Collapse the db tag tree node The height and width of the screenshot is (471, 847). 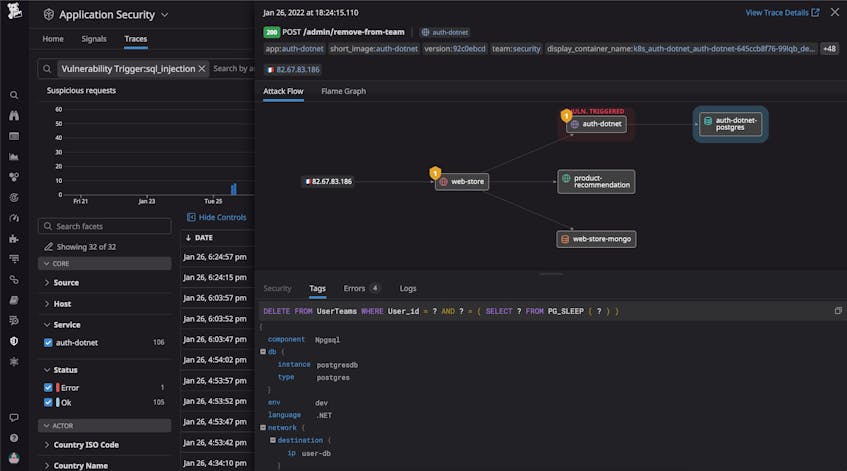click(263, 352)
